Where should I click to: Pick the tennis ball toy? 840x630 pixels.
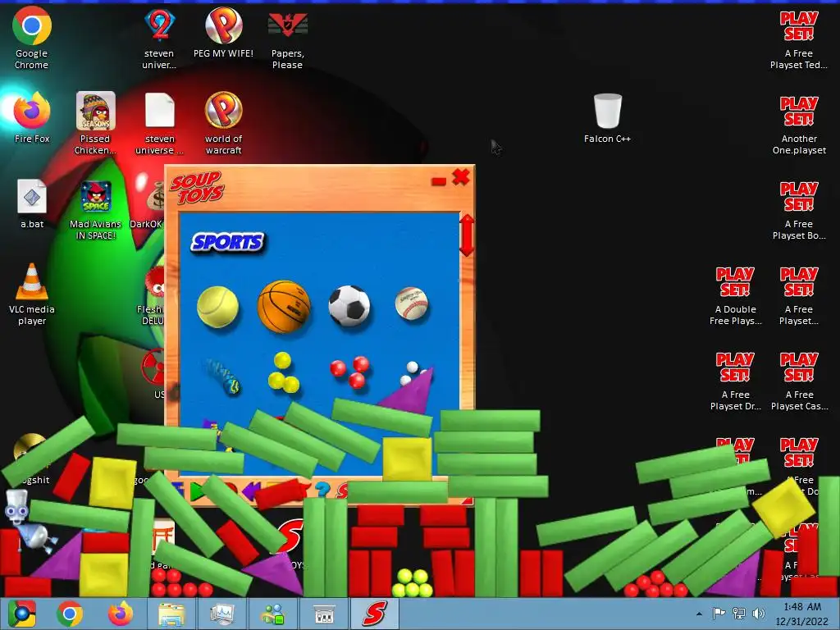[217, 307]
